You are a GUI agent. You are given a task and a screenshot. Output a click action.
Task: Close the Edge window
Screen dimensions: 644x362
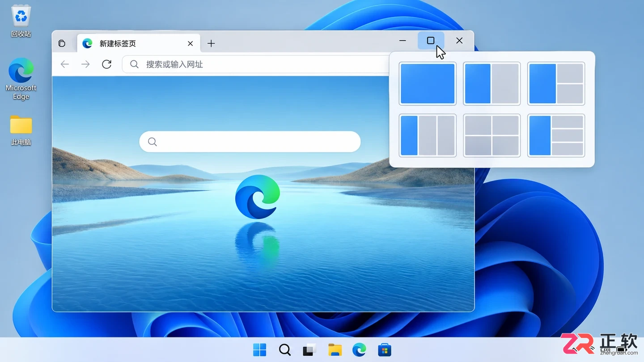pos(459,41)
